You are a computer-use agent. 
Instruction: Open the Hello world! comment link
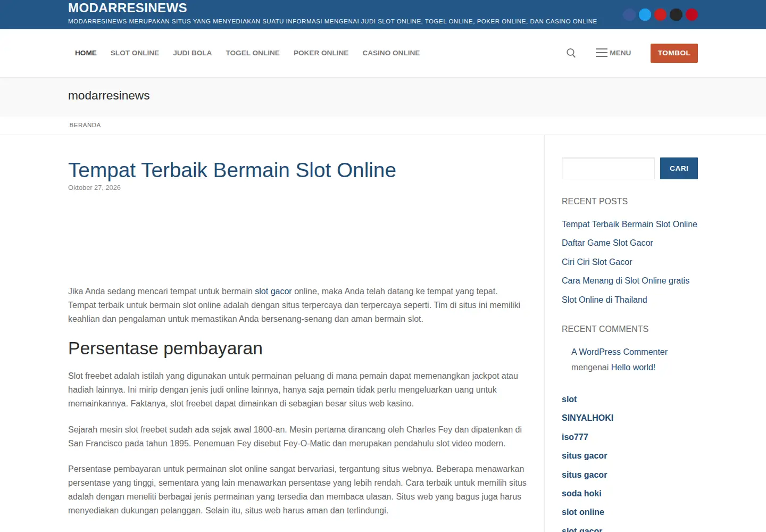[x=633, y=368]
